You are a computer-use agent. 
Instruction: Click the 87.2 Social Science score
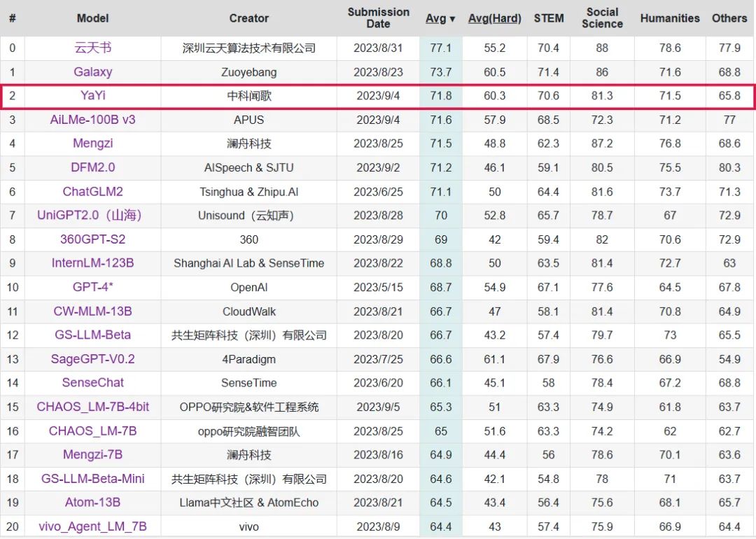tap(602, 143)
